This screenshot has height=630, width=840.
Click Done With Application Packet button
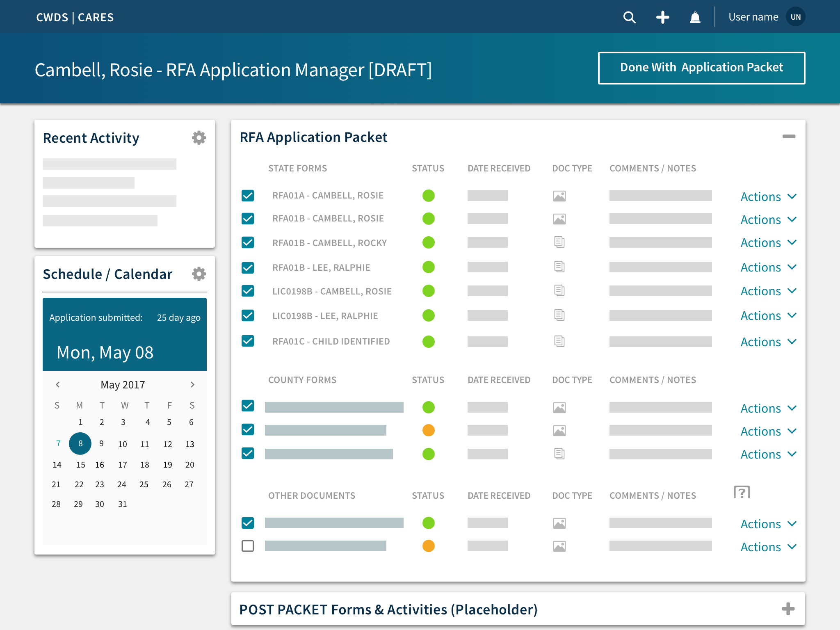[x=701, y=68]
